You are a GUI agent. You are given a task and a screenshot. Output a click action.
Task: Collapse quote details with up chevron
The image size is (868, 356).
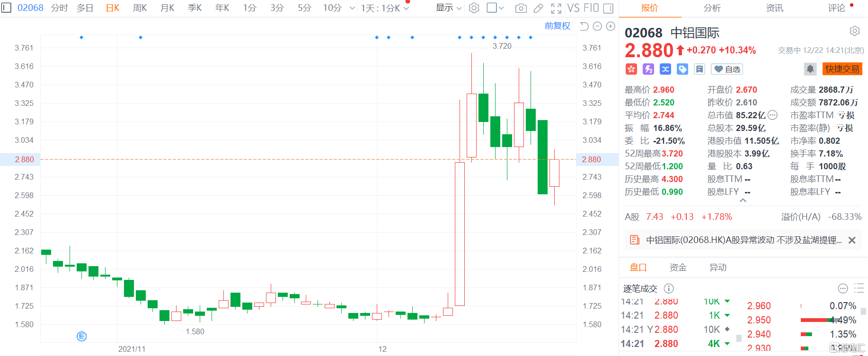[743, 200]
